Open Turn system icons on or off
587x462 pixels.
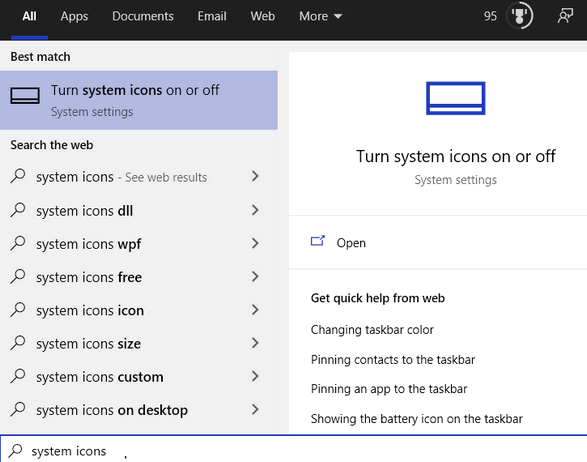139,100
